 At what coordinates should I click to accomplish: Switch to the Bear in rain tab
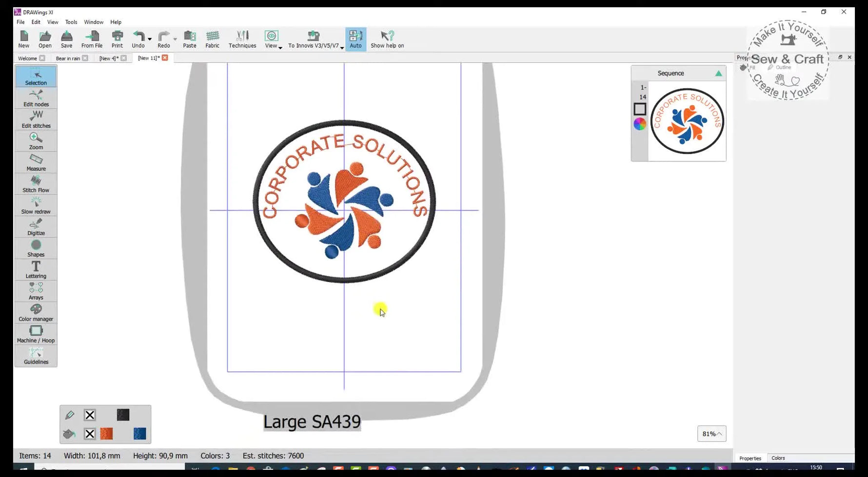(67, 58)
